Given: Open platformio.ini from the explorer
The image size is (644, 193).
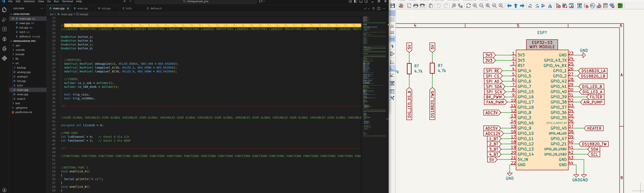Looking at the screenshot, I should 24,112.
